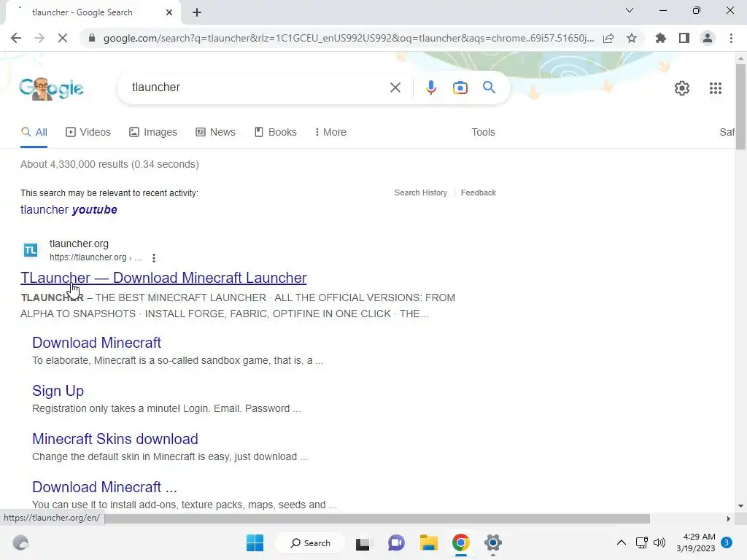Show hidden system tray icons

(622, 542)
